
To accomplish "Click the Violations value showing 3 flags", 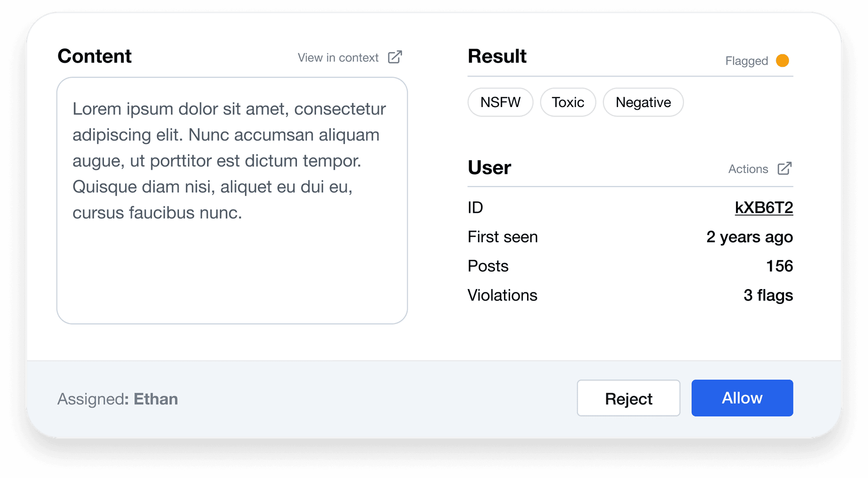I will [767, 295].
